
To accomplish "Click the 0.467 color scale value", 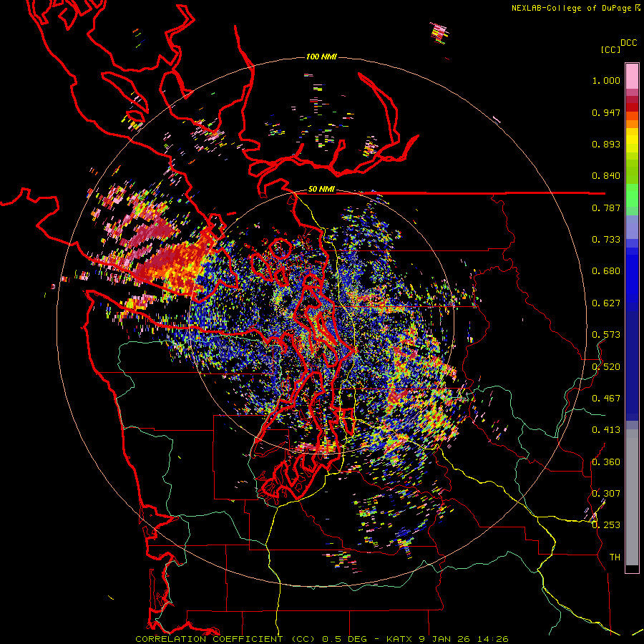I will pyautogui.click(x=606, y=399).
